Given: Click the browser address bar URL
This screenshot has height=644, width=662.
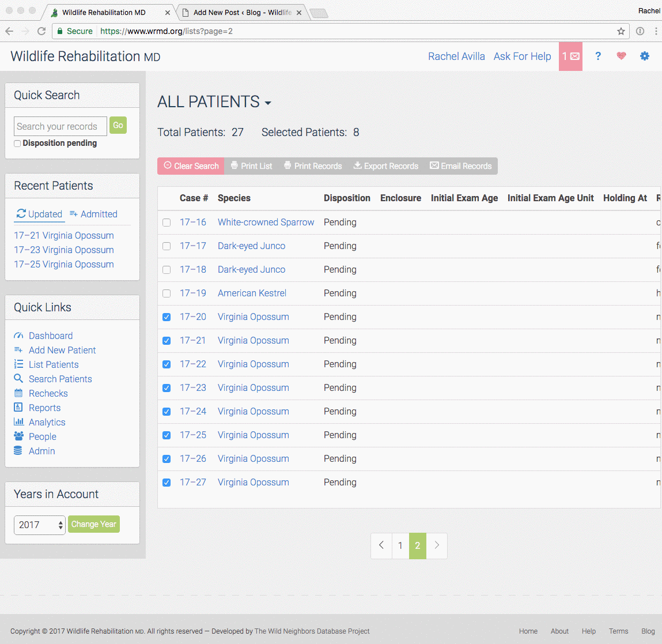Looking at the screenshot, I should point(167,31).
